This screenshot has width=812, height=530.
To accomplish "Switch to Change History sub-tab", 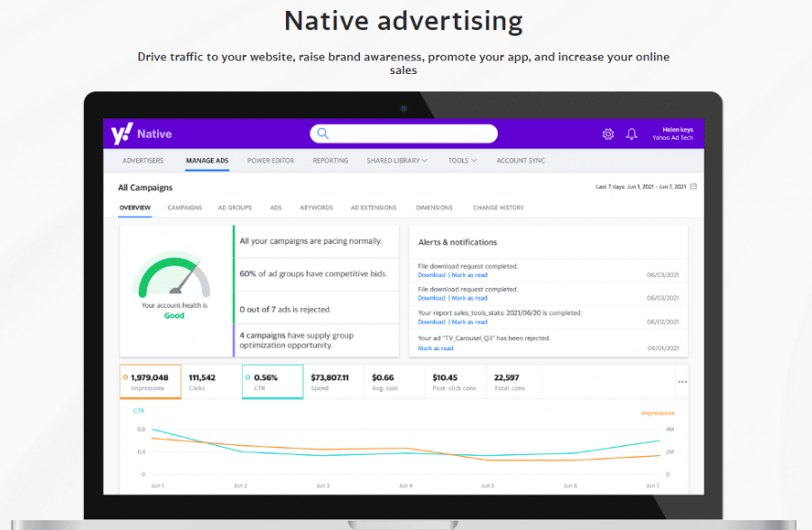I will pos(498,208).
